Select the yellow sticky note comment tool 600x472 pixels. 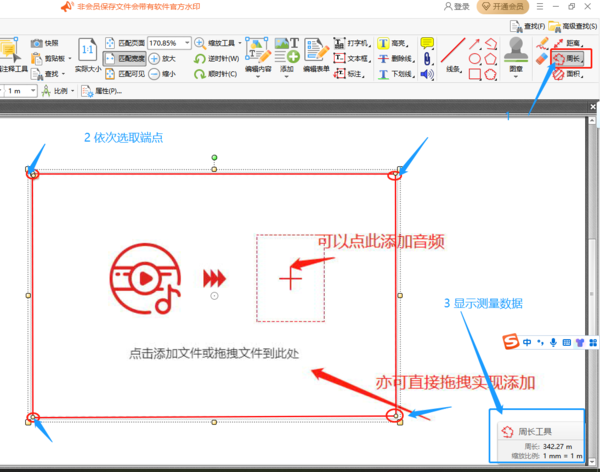[x=427, y=43]
